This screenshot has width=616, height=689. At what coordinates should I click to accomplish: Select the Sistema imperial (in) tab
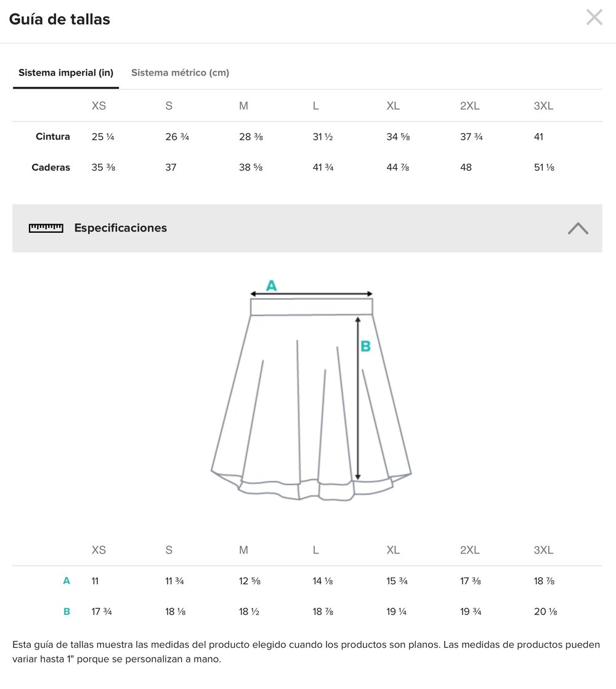pyautogui.click(x=66, y=73)
